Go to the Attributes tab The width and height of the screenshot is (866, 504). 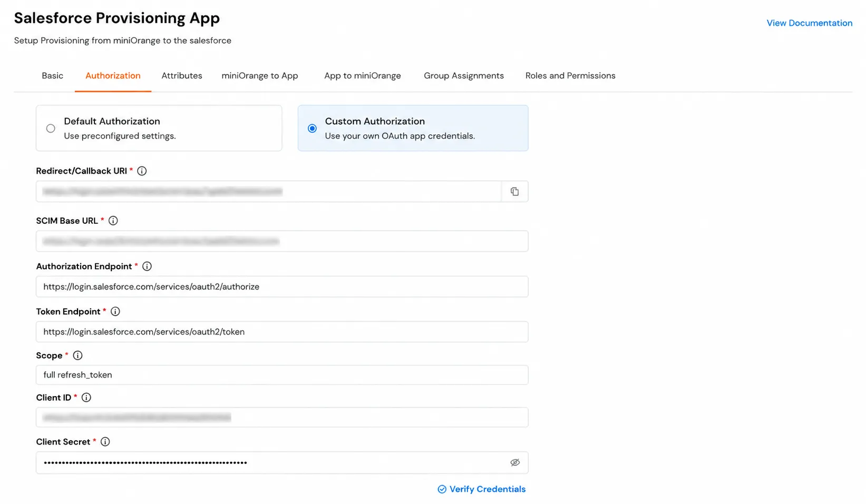click(x=182, y=76)
